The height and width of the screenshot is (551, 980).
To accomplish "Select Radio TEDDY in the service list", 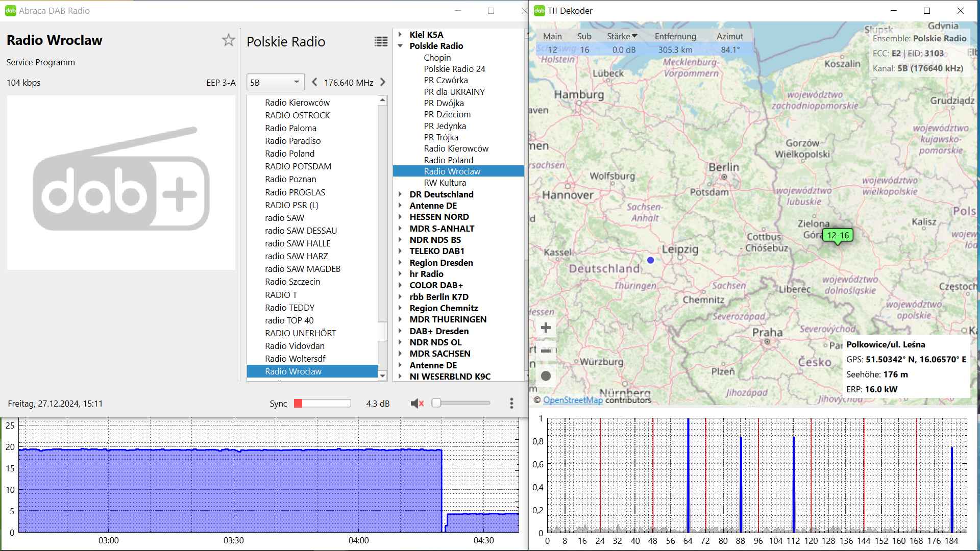I will [289, 308].
